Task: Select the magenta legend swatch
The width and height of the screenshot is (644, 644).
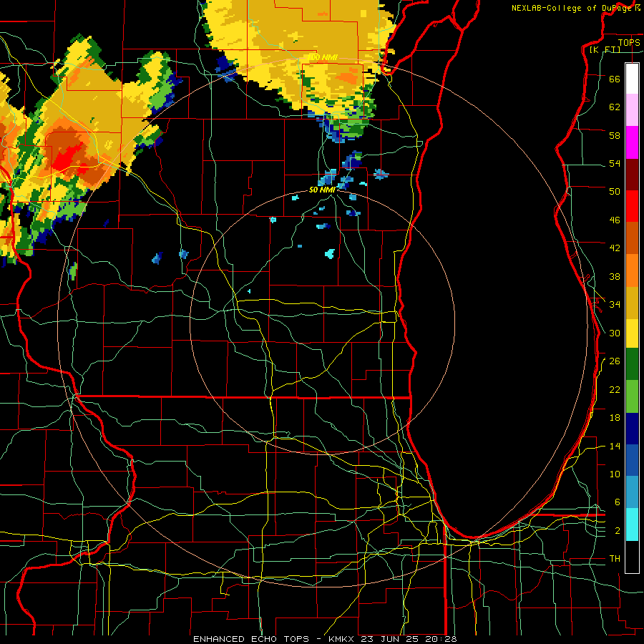Action: tap(632, 142)
